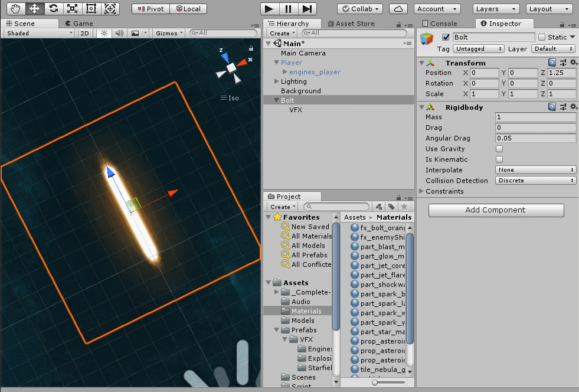The width and height of the screenshot is (579, 392).
Task: Toggle scene lighting sun icon
Action: 104,33
